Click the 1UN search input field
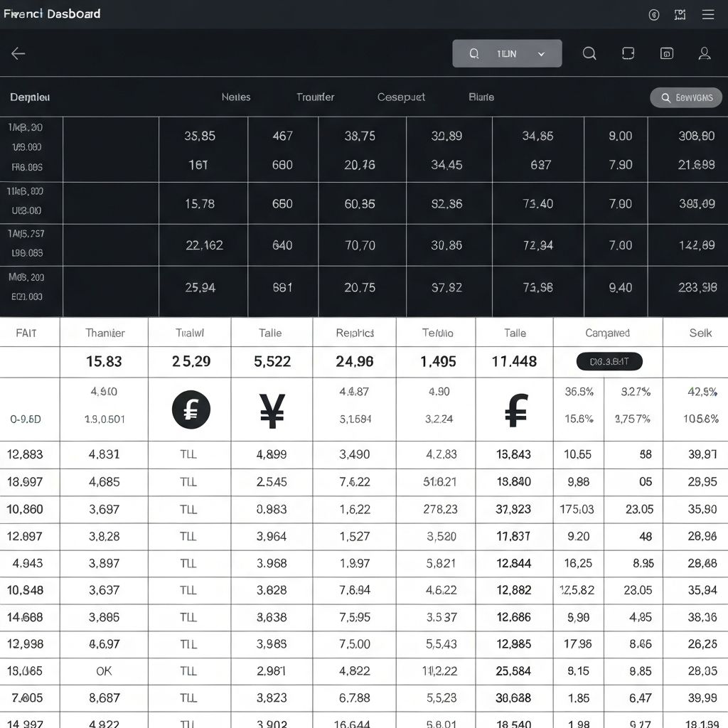The width and height of the screenshot is (728, 728). pos(505,53)
